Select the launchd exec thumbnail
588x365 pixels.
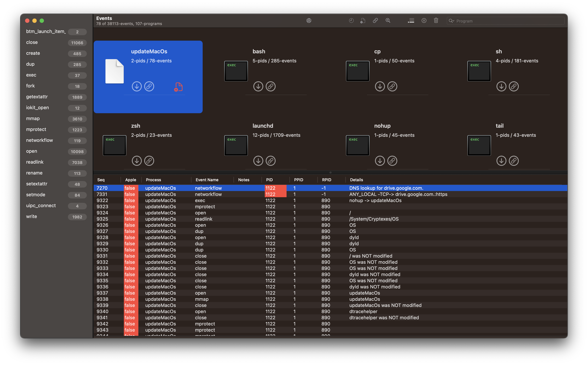[x=236, y=145]
